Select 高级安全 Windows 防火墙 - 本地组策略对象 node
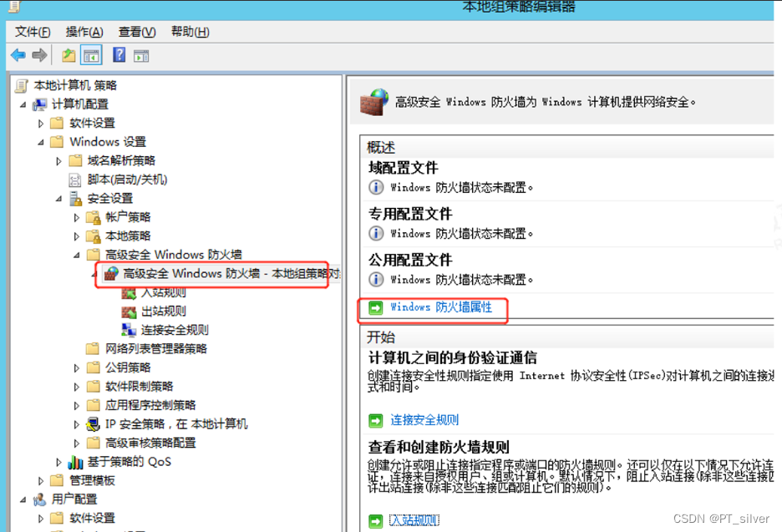Viewport: 782px width, 532px height. coord(231,274)
